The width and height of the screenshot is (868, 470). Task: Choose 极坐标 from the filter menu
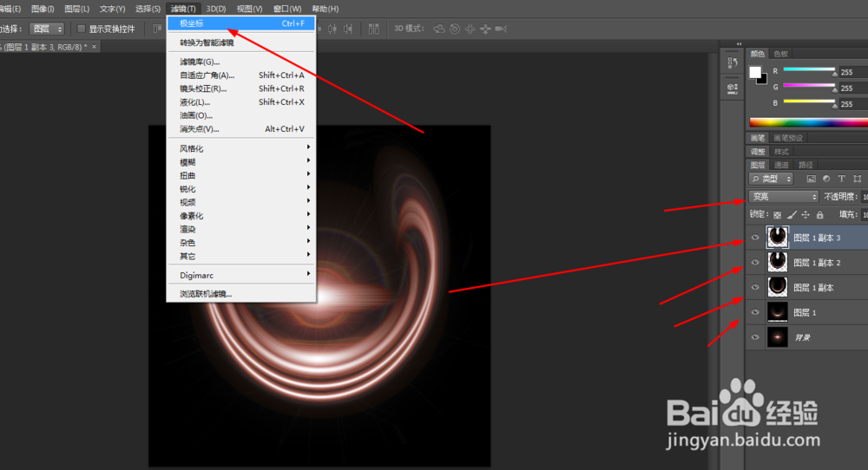(241, 23)
